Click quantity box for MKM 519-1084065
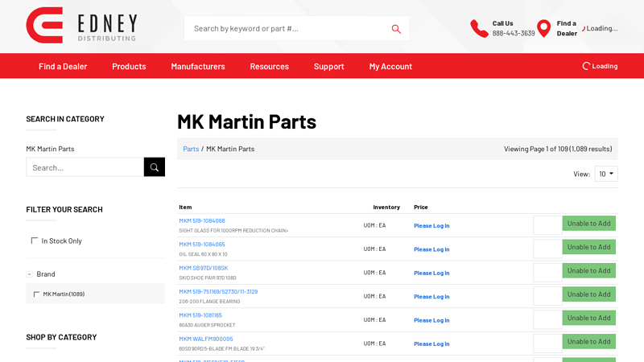Image resolution: width=644 pixels, height=362 pixels. (548, 249)
